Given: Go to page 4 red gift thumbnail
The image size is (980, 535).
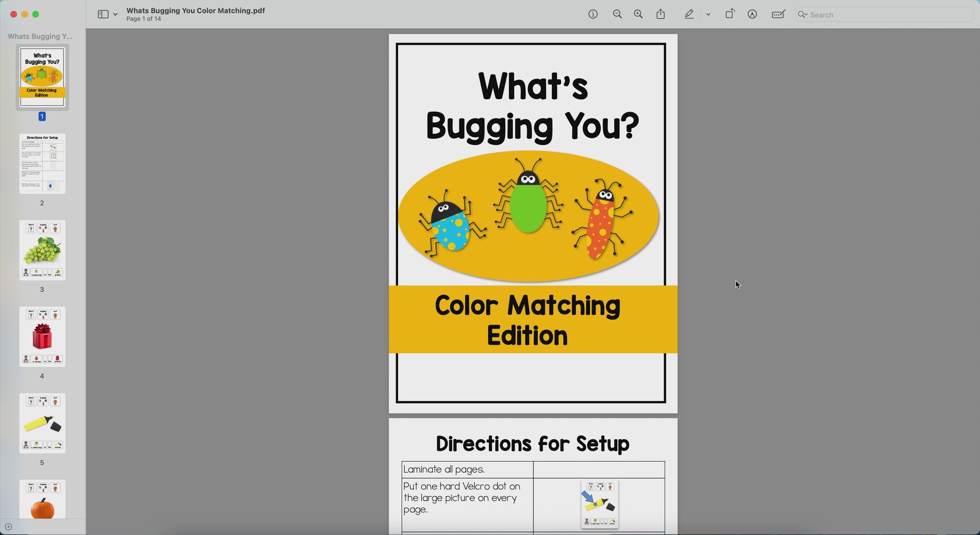Looking at the screenshot, I should point(42,337).
